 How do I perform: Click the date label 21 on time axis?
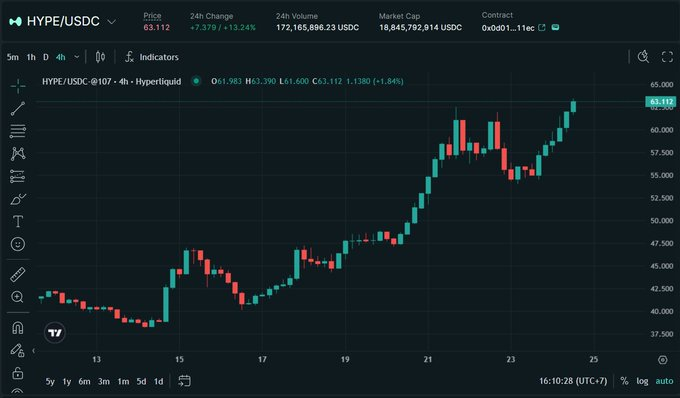(428, 359)
